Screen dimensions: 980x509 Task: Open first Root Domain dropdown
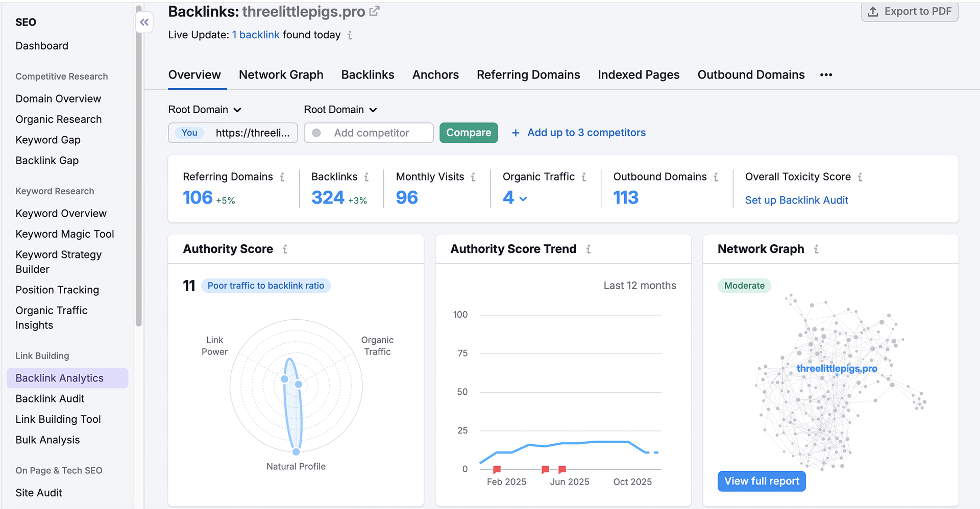pos(205,110)
